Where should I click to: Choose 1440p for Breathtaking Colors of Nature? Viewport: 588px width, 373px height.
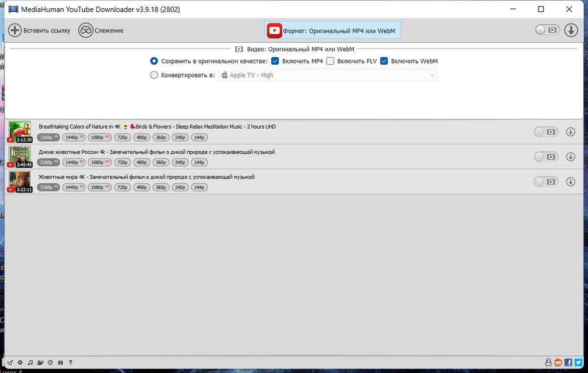[x=74, y=138]
